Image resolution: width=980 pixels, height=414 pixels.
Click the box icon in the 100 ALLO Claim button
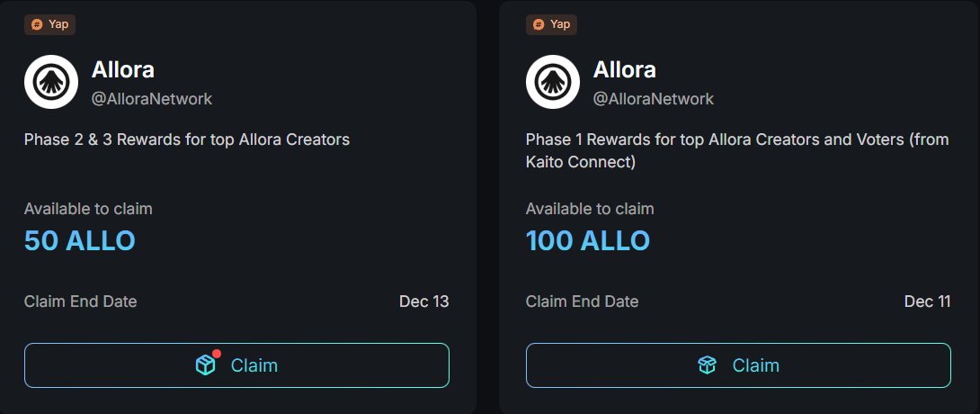click(708, 364)
